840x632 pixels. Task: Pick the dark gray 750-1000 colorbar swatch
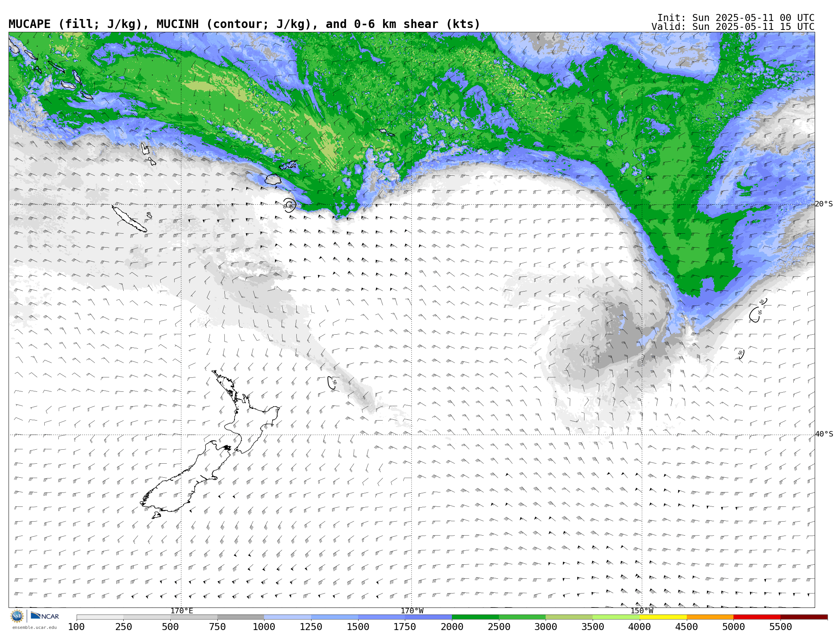[241, 617]
